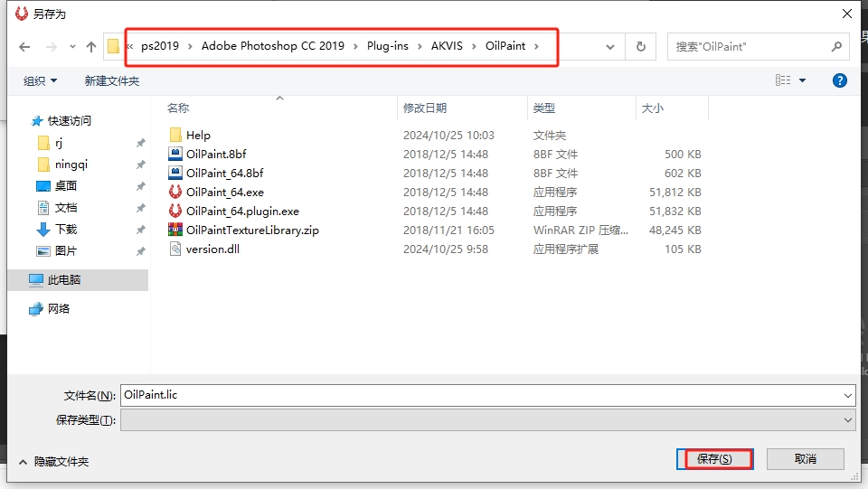Expand the 文件名 dropdown arrow
The height and width of the screenshot is (489, 868).
pos(847,396)
